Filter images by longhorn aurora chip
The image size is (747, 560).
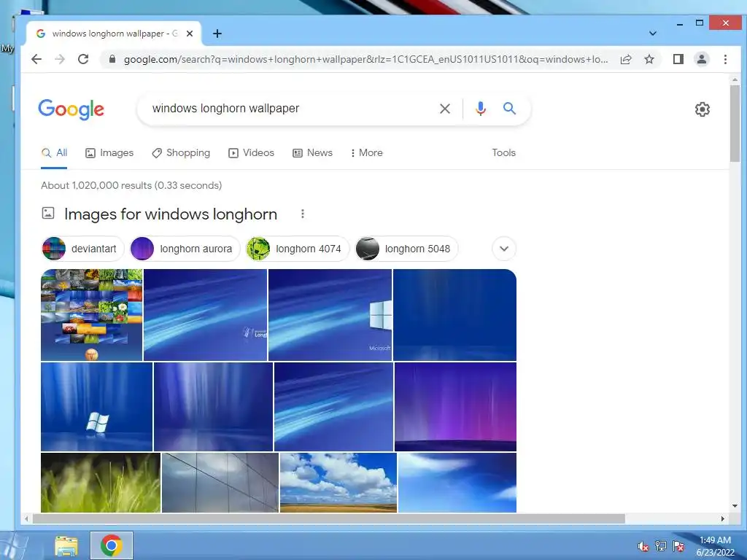pyautogui.click(x=185, y=249)
